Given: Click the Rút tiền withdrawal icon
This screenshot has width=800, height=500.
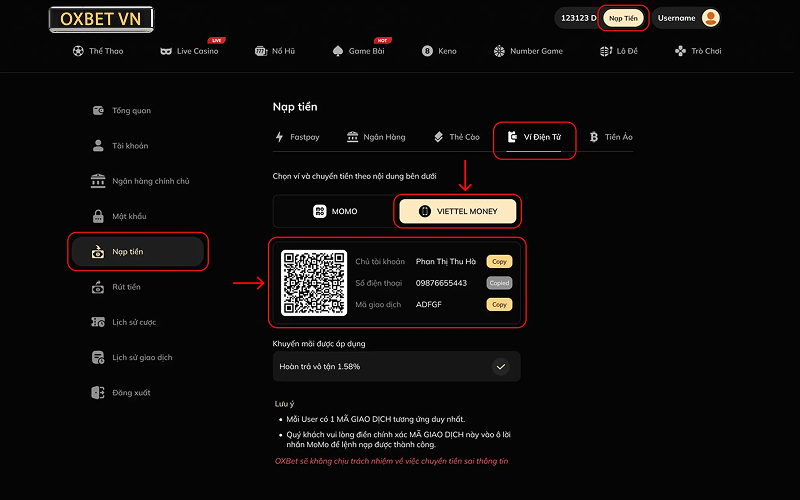Looking at the screenshot, I should point(98,287).
